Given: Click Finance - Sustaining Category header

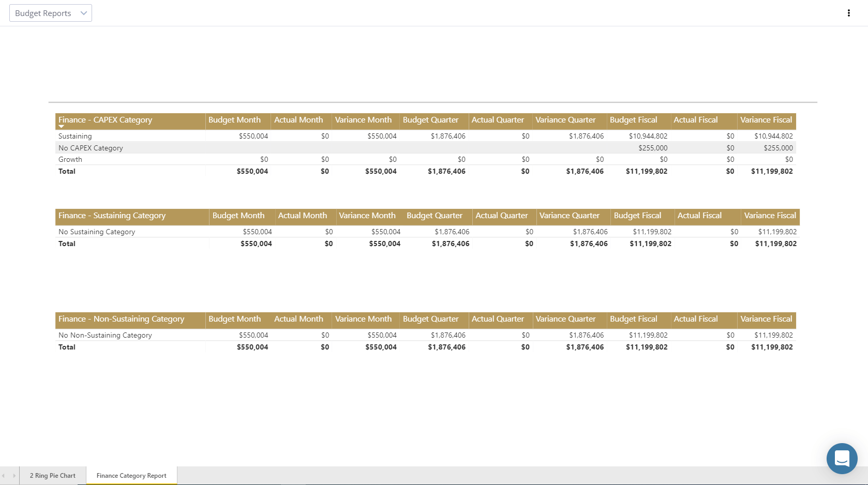Looking at the screenshot, I should pos(112,216).
